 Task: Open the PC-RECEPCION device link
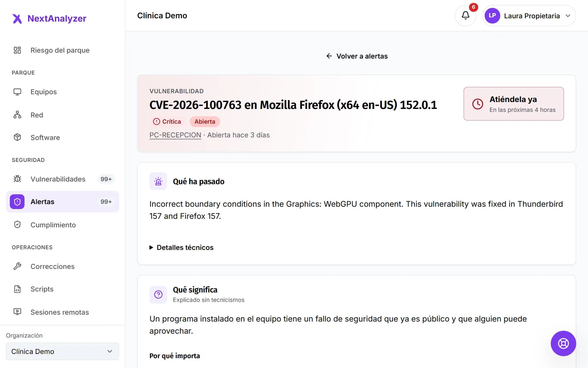point(175,135)
